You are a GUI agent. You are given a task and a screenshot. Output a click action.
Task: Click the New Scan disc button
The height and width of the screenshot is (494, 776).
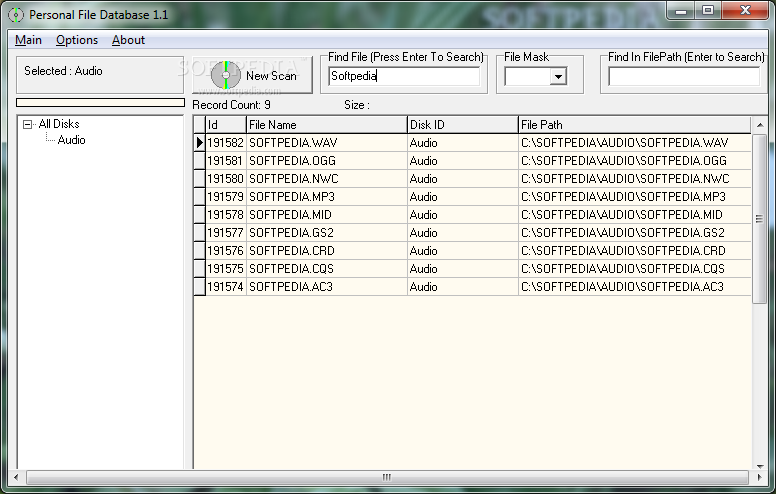click(252, 75)
